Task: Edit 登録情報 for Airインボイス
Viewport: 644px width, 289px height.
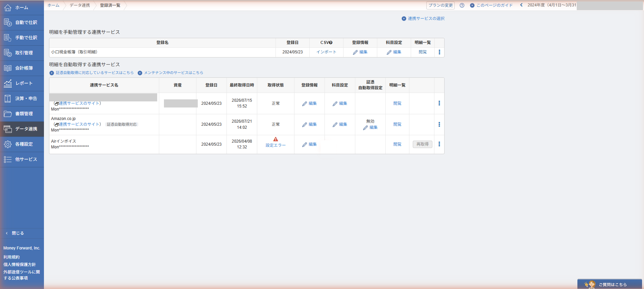Action: coord(309,144)
